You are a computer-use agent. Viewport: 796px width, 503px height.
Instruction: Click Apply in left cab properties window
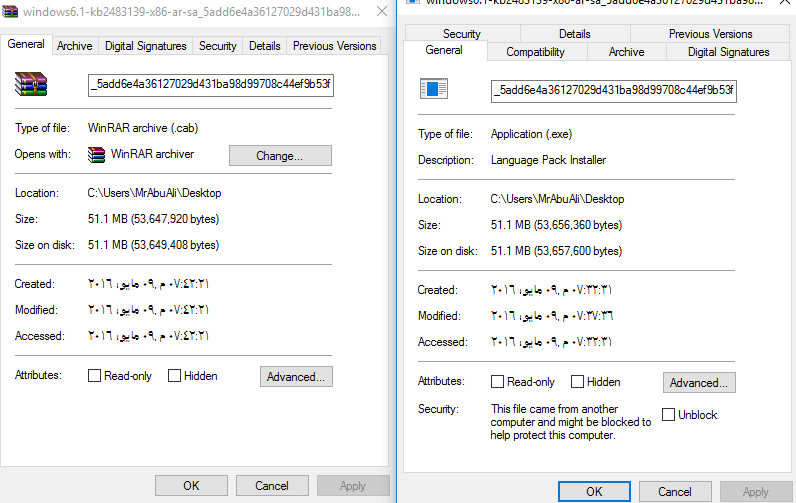353,486
